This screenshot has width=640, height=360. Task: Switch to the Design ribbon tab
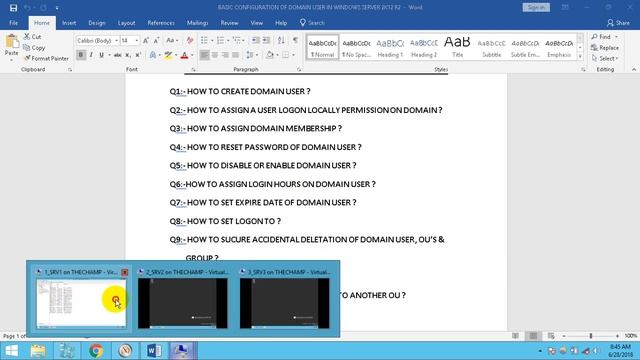pyautogui.click(x=97, y=23)
